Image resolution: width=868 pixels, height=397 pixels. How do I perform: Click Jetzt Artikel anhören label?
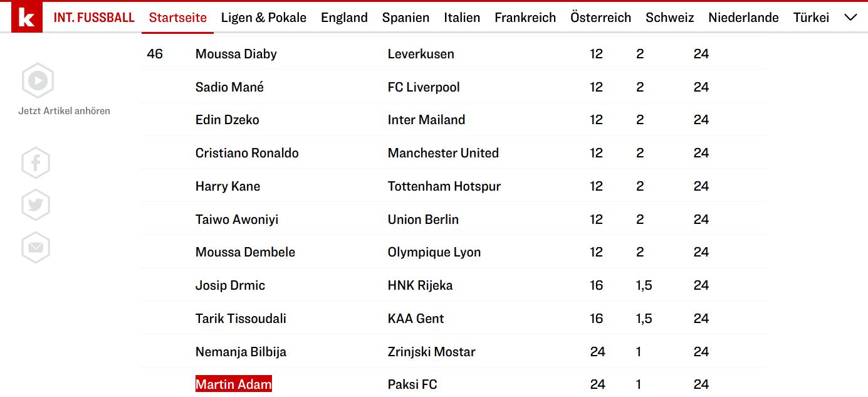click(64, 111)
